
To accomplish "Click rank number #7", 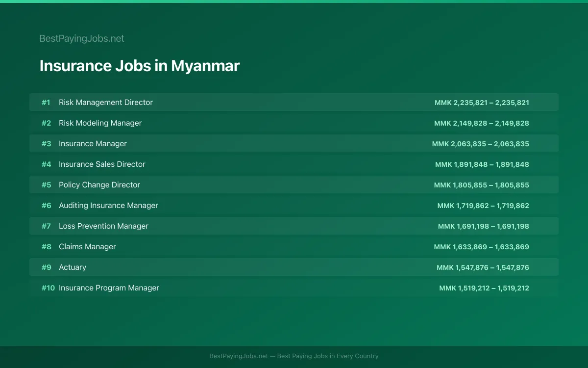I will [x=46, y=226].
